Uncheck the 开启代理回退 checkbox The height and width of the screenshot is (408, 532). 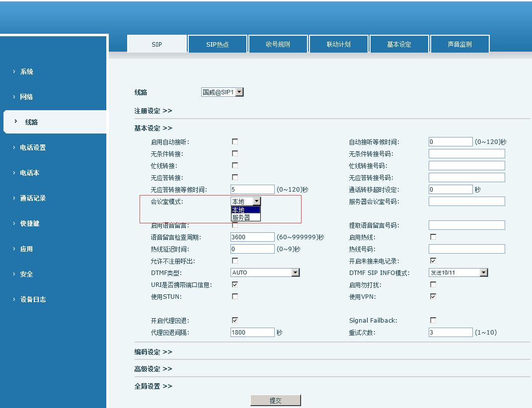point(235,320)
